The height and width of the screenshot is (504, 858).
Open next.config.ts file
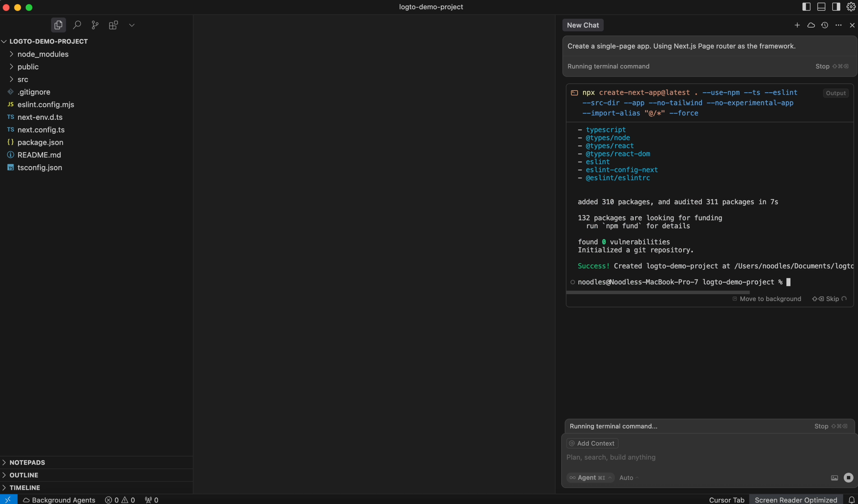click(x=41, y=130)
